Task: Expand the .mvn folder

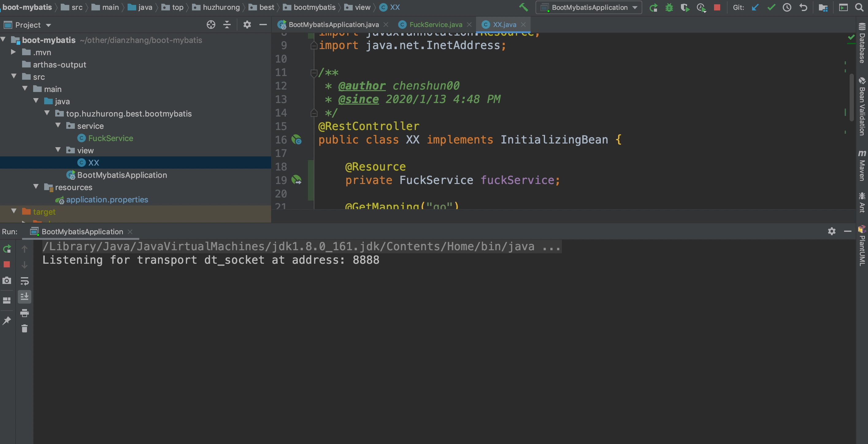Action: pos(13,52)
